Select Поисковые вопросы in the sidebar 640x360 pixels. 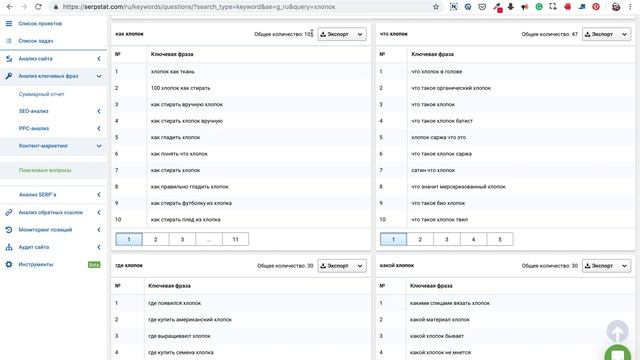45,170
